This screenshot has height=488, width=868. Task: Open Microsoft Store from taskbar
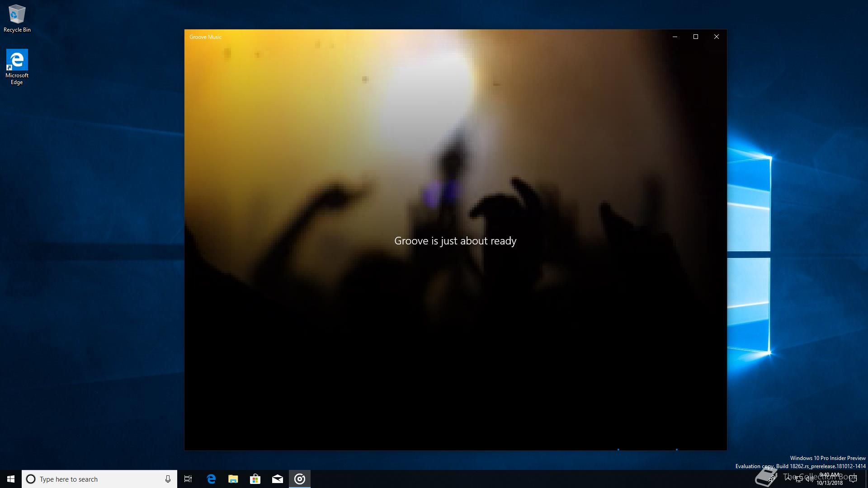click(255, 479)
